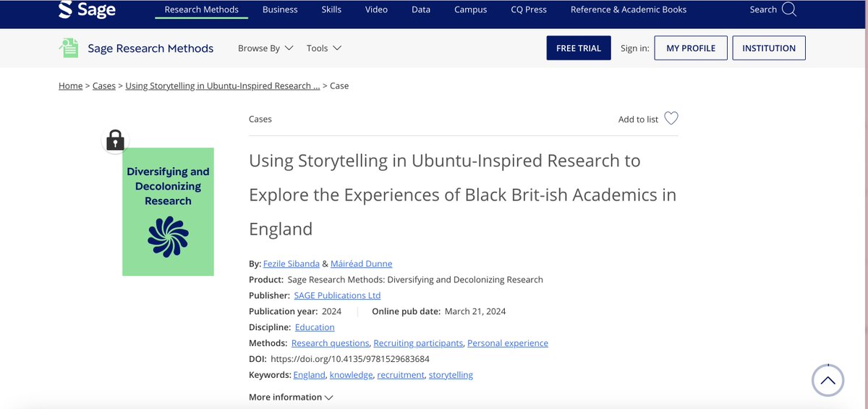The height and width of the screenshot is (409, 868).
Task: Open the Recruiting participants method link
Action: pyautogui.click(x=419, y=343)
